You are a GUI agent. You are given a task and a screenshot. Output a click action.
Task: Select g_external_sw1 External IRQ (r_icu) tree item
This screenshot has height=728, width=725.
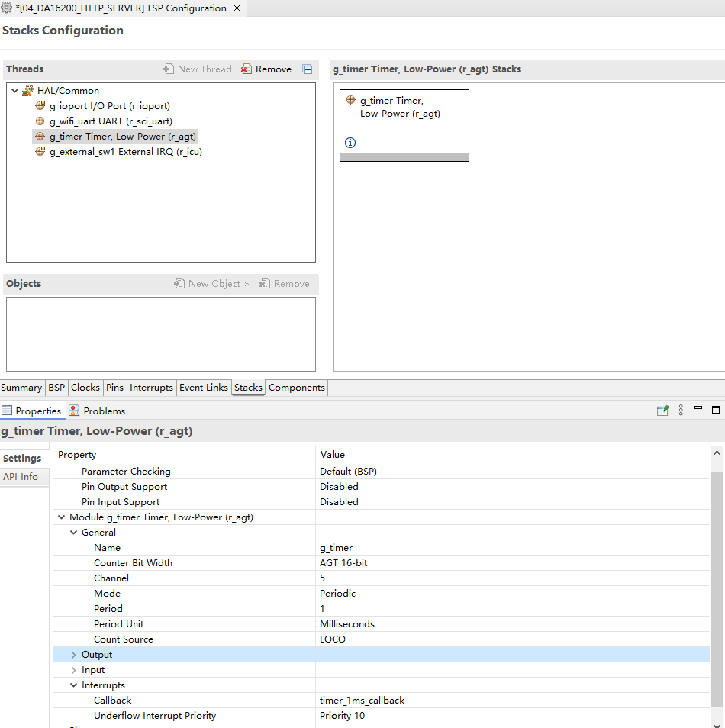click(x=126, y=152)
